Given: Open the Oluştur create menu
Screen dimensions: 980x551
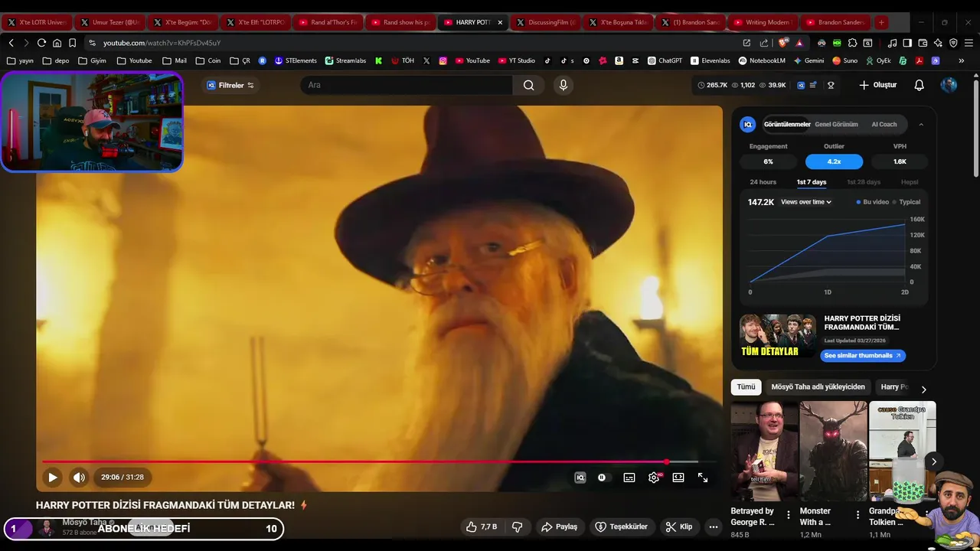Looking at the screenshot, I should [877, 85].
